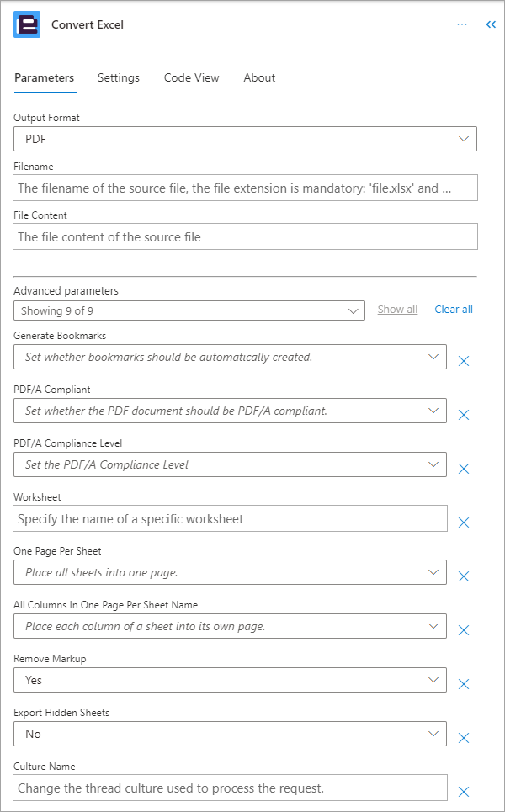The image size is (505, 812).
Task: Open the Code View tab
Action: coord(192,77)
